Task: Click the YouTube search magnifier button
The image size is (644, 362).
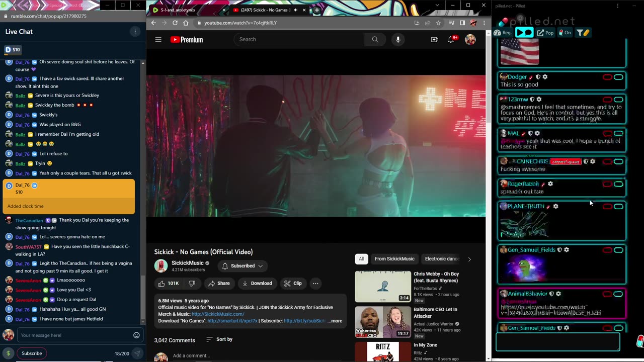Action: pyautogui.click(x=375, y=39)
